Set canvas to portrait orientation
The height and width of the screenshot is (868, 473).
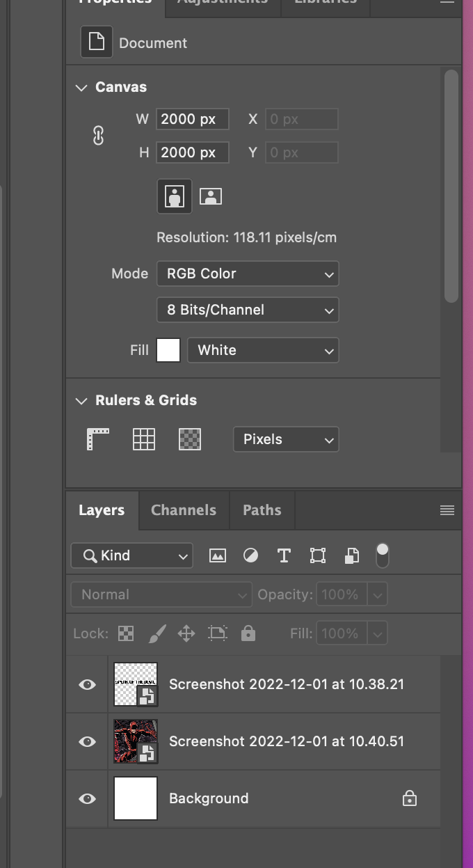click(x=174, y=196)
